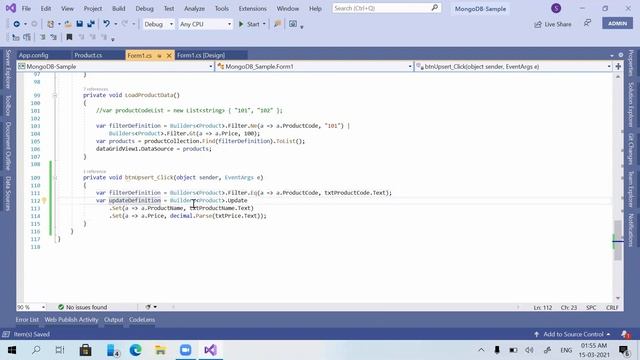Uncomment the selected lines icon
Viewport: 640px width, 360px height.
click(x=53, y=37)
